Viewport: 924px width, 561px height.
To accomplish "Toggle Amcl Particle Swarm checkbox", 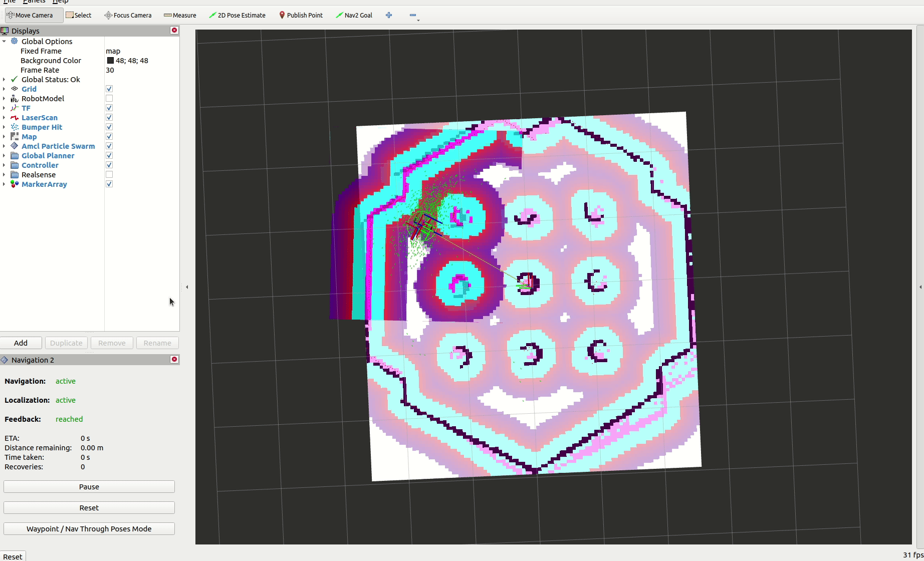I will point(109,146).
